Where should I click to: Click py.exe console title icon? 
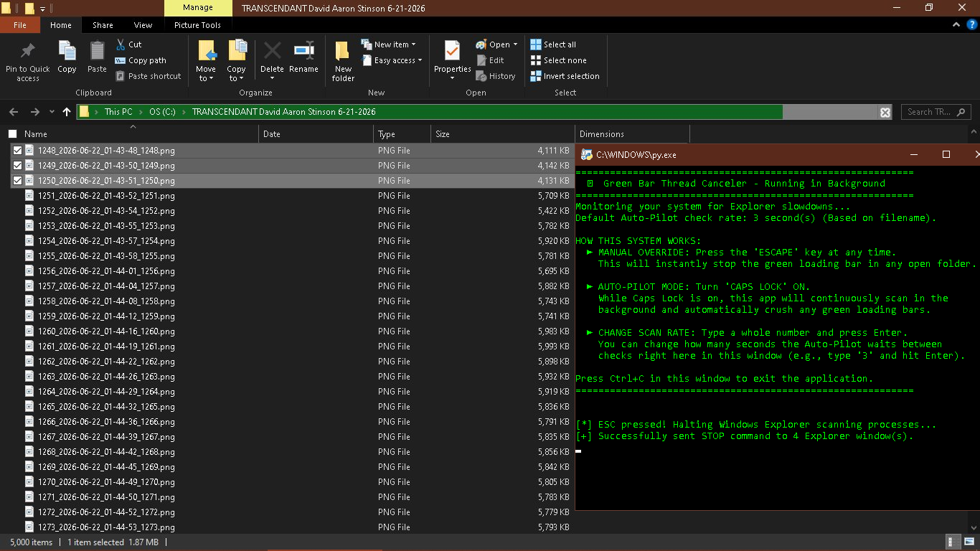coord(587,154)
